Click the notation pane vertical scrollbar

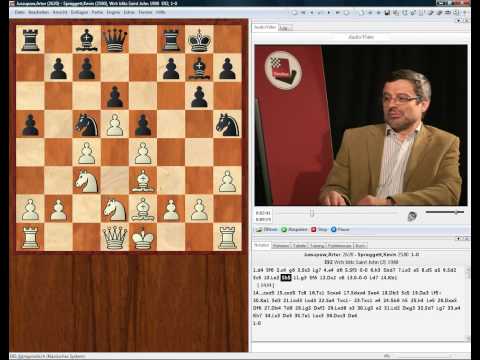click(x=467, y=303)
